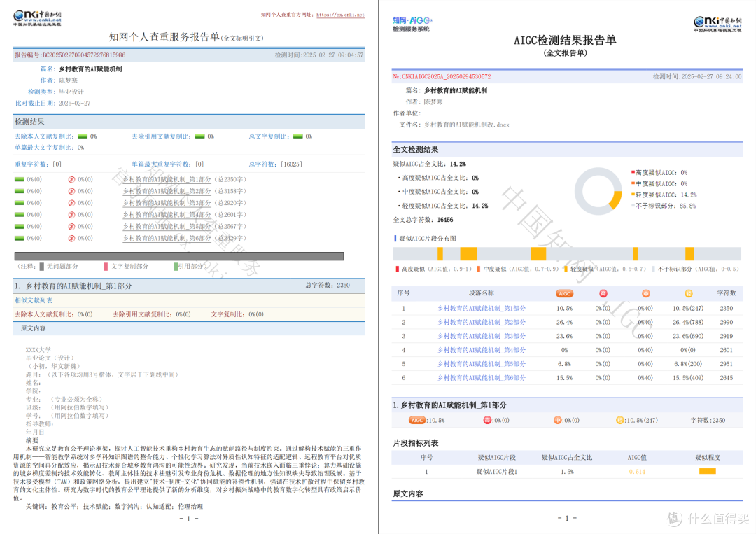Click the 关键词 line in the abstract
This screenshot has width=756, height=534.
coord(114,506)
